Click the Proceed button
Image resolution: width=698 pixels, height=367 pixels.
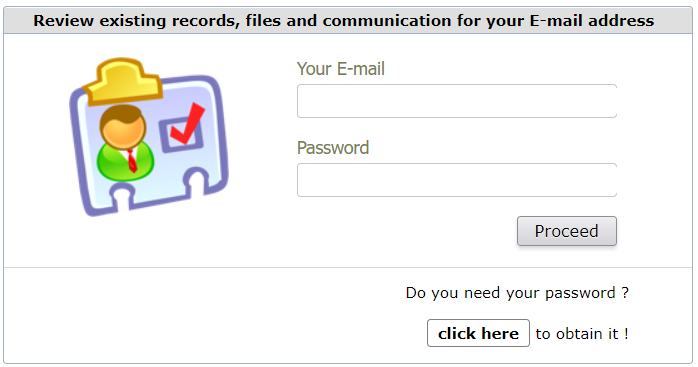click(x=567, y=231)
